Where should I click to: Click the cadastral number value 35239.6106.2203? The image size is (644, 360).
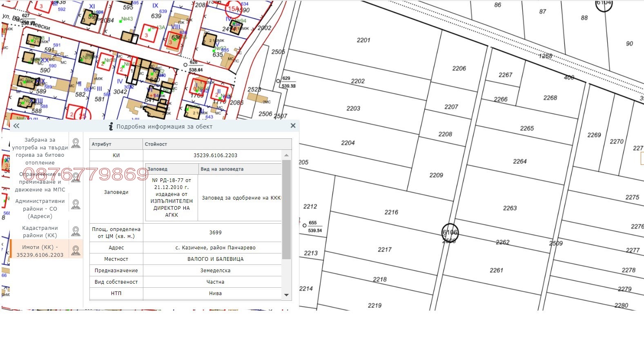[x=215, y=156]
